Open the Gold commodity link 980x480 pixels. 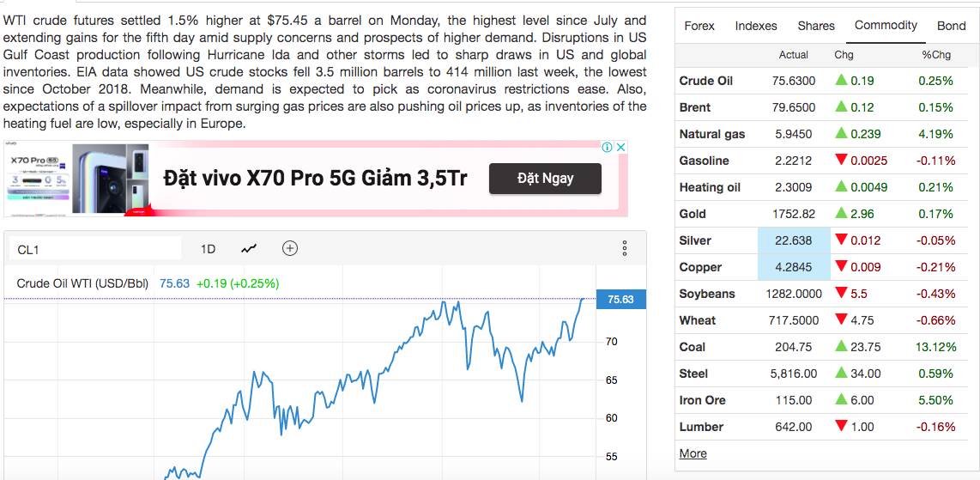point(693,214)
